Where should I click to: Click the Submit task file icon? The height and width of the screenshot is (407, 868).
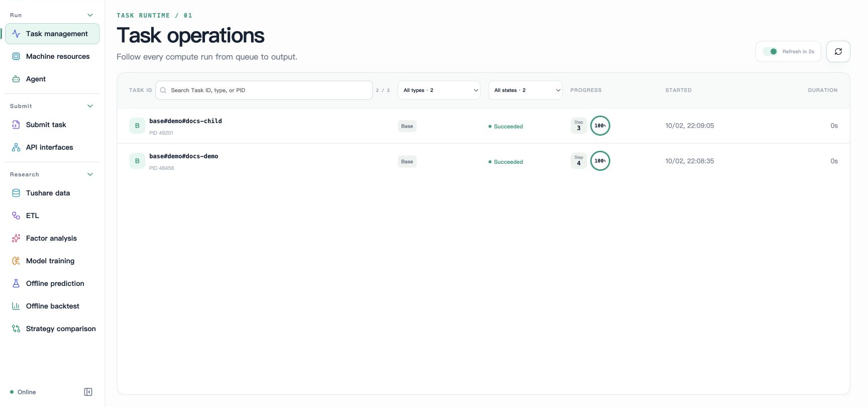pyautogui.click(x=16, y=125)
